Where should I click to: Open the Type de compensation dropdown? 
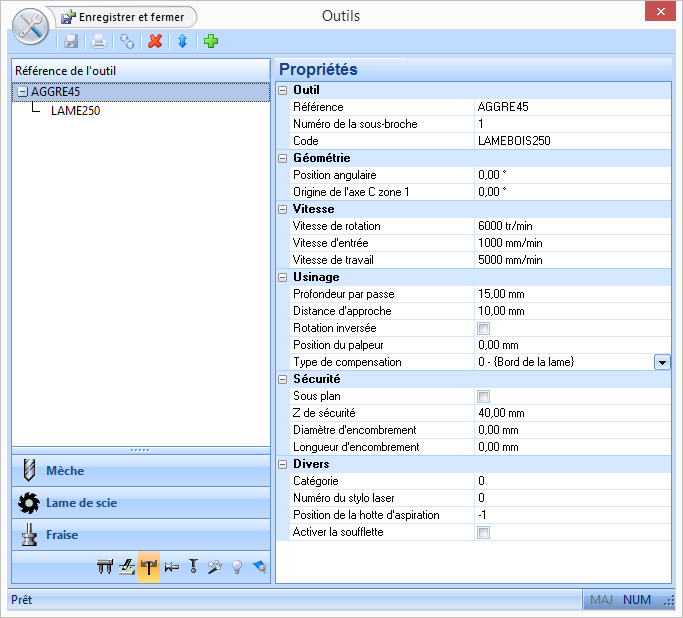[662, 362]
